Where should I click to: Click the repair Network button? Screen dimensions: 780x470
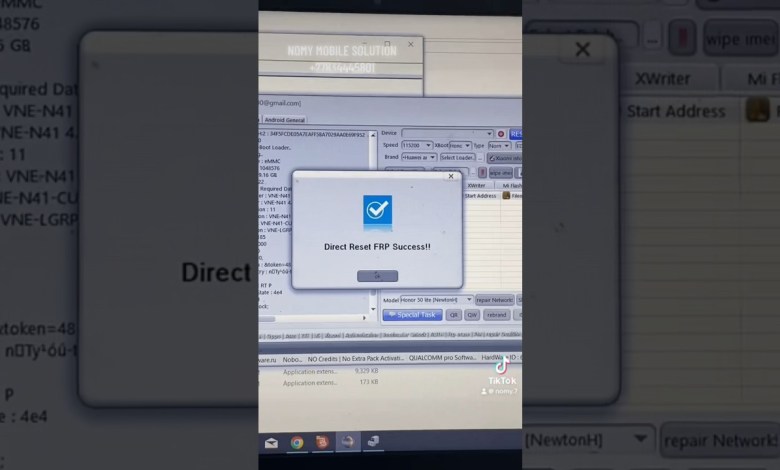494,299
